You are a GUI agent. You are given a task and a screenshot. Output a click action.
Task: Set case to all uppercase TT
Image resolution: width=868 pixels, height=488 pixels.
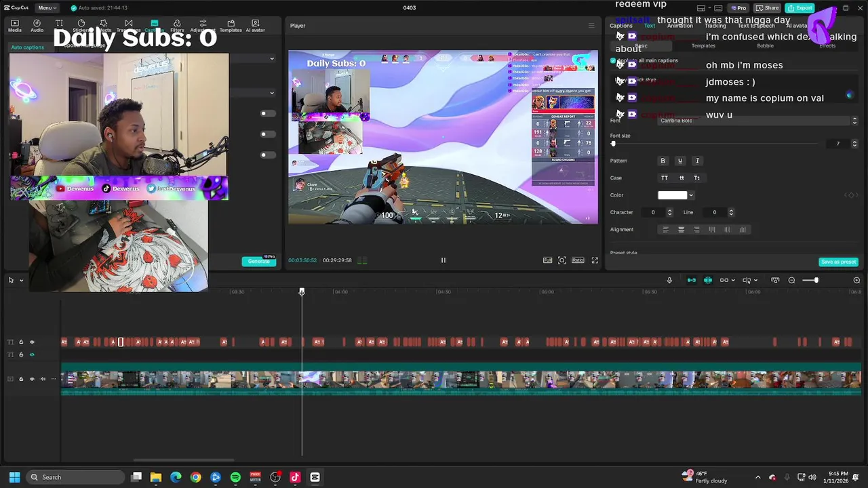pyautogui.click(x=665, y=178)
